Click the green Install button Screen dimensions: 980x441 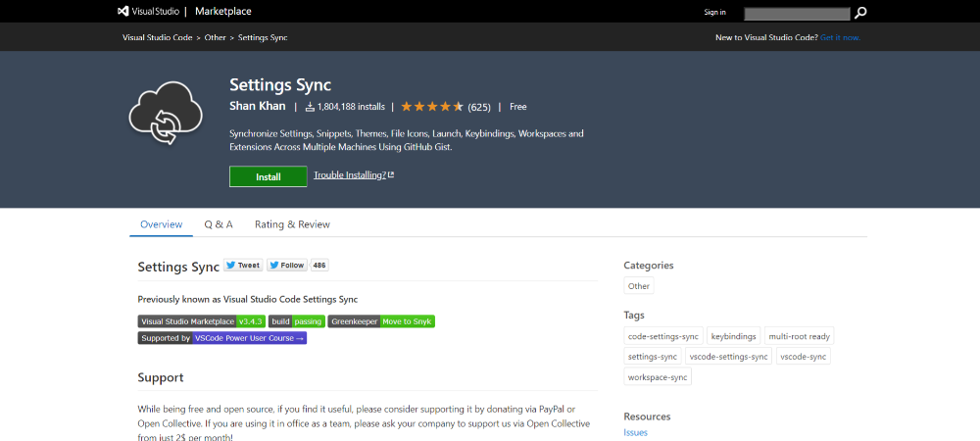[269, 176]
